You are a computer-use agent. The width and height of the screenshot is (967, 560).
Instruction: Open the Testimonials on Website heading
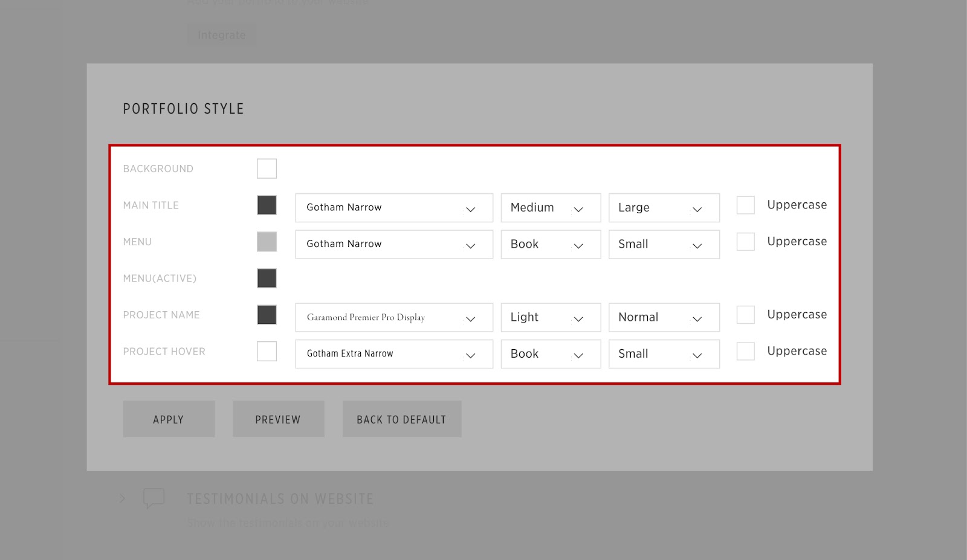280,499
